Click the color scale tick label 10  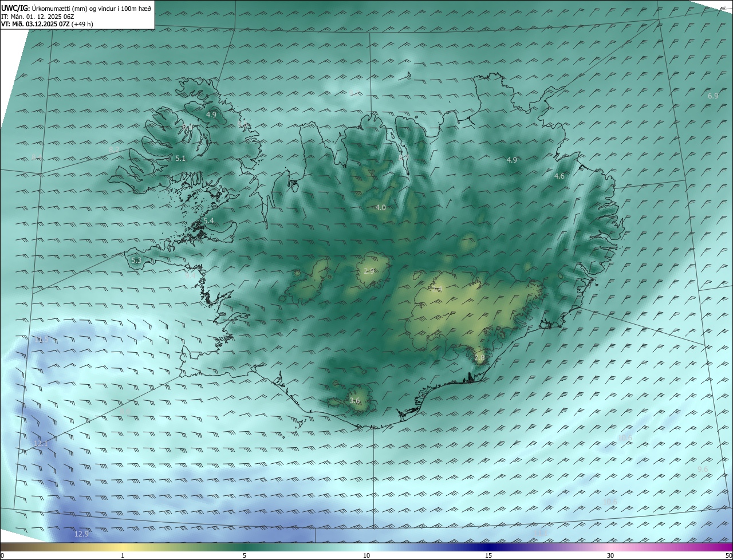[366, 555]
